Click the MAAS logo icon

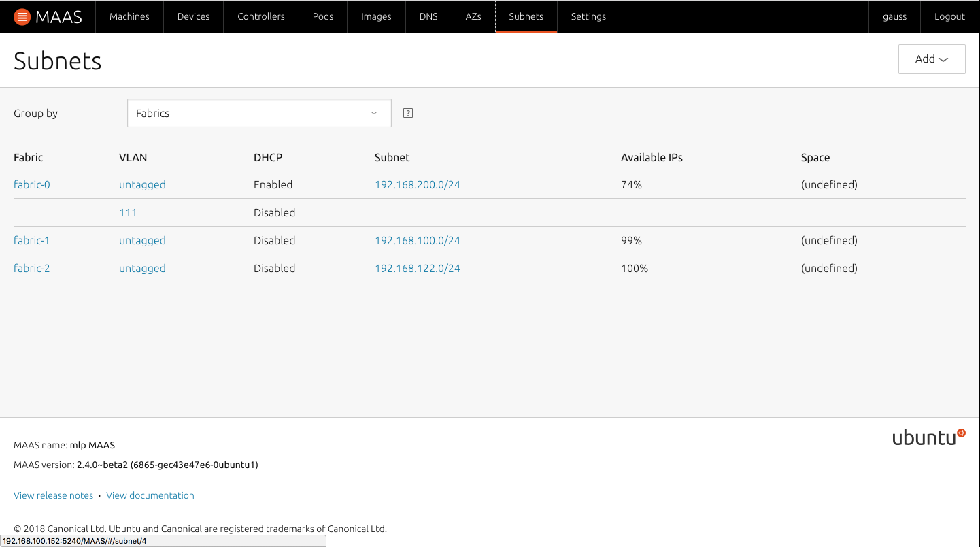(22, 16)
